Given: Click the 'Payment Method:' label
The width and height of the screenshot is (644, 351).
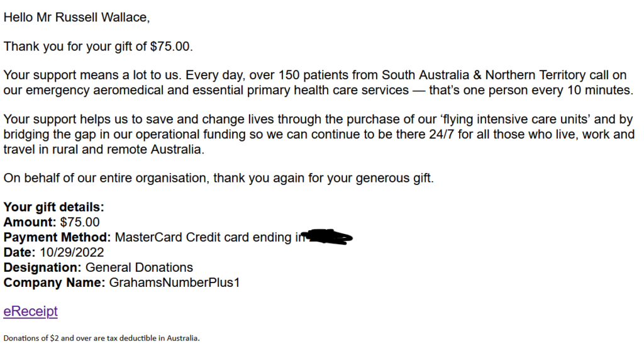Looking at the screenshot, I should click(x=57, y=237).
